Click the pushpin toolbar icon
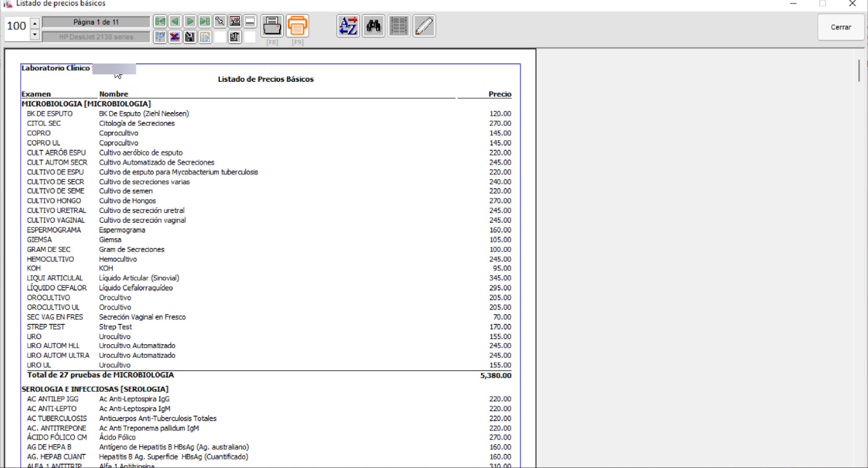This screenshot has height=468, width=868. pyautogui.click(x=220, y=22)
